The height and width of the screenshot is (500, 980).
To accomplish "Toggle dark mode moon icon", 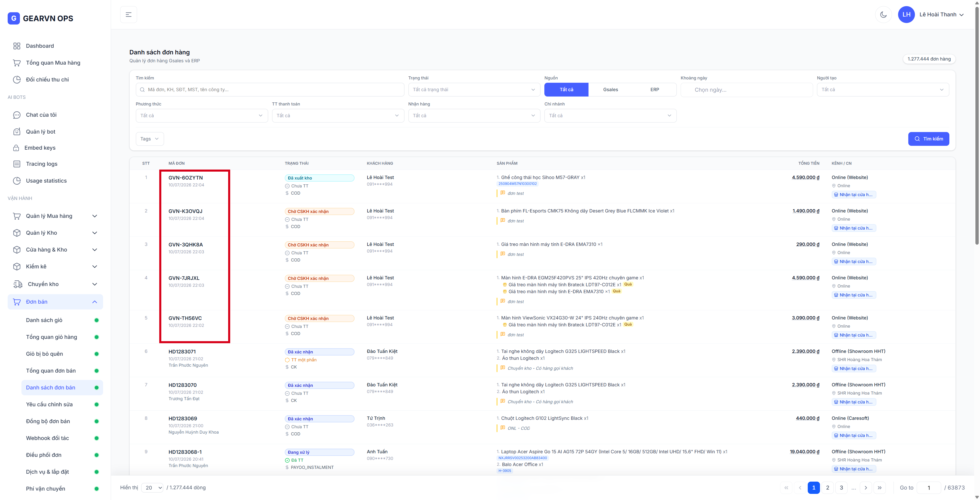I will [883, 15].
